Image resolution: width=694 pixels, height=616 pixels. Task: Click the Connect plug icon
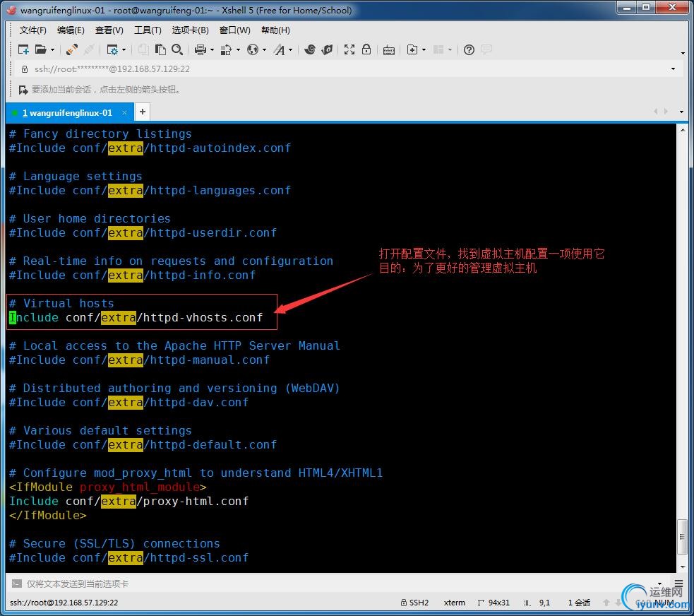(72, 49)
